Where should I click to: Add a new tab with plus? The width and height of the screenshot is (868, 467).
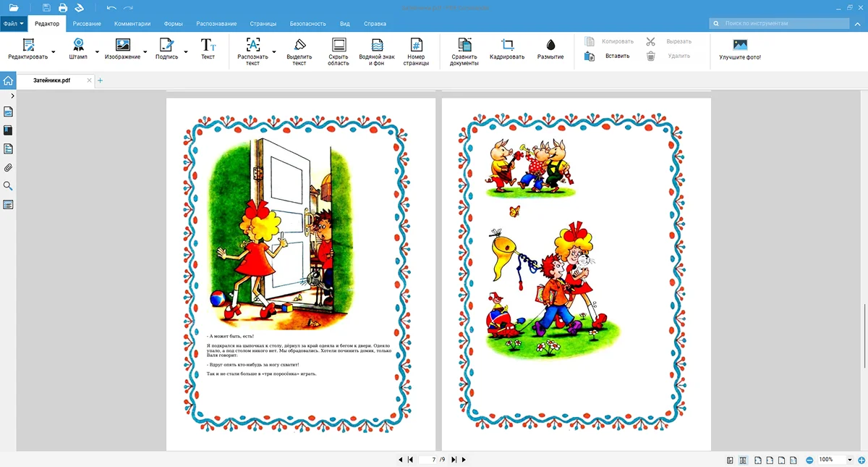[x=100, y=80]
